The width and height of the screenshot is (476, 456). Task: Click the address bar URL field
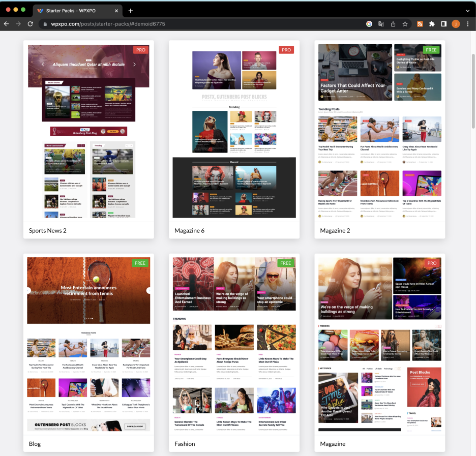[203, 24]
